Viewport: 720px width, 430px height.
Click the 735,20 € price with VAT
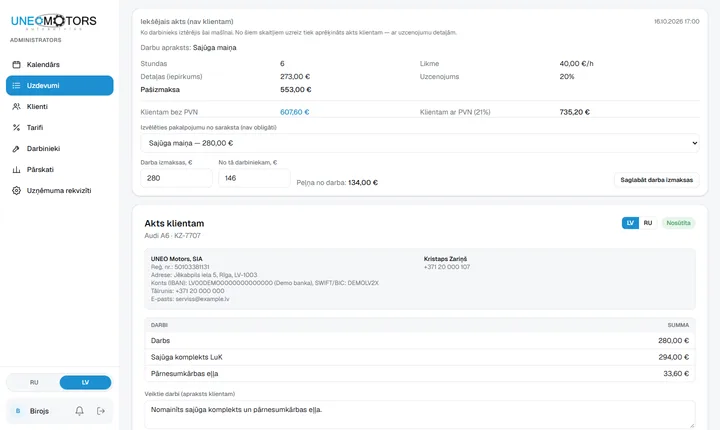pos(574,112)
